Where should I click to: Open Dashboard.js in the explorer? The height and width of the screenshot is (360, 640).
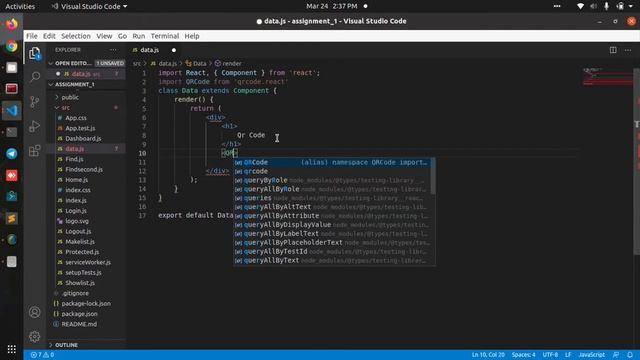(83, 138)
